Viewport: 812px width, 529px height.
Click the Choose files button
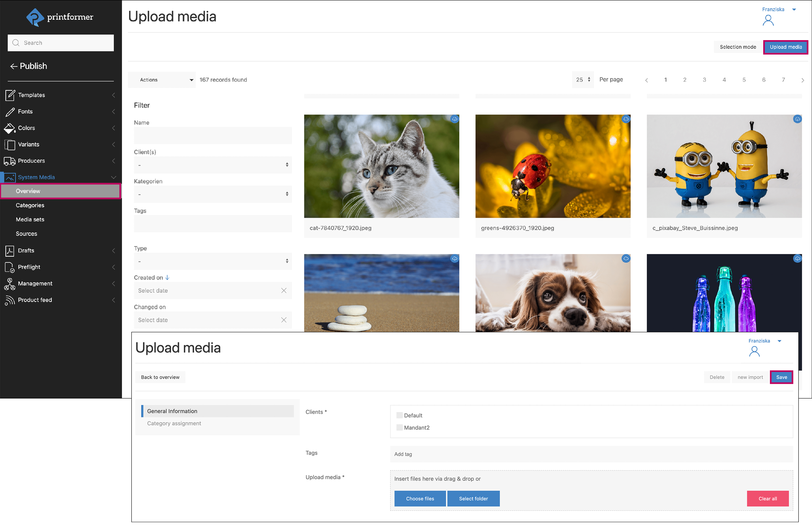pos(420,499)
